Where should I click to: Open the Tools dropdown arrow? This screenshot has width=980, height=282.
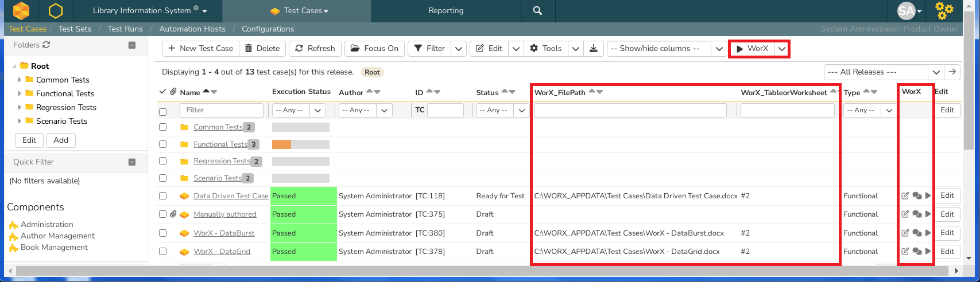(x=576, y=49)
